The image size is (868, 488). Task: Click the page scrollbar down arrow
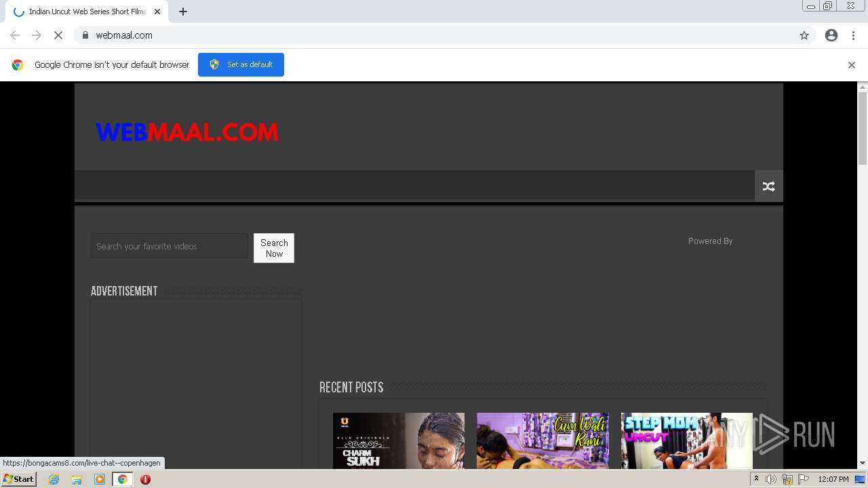coord(863,464)
